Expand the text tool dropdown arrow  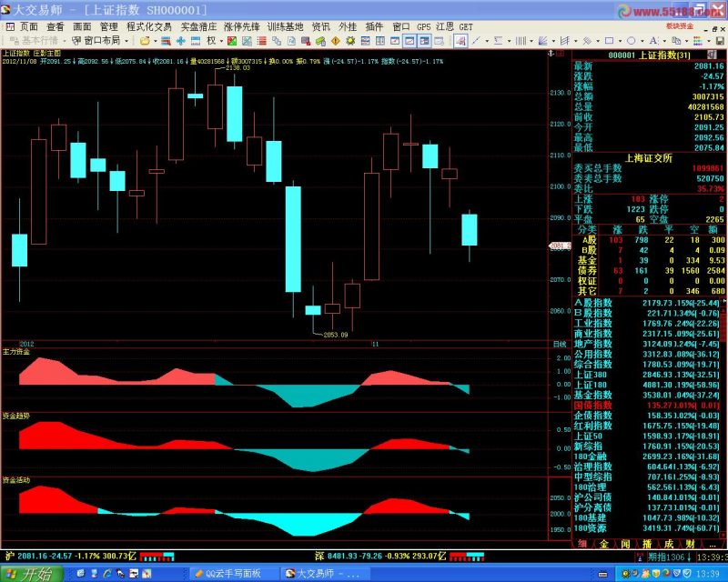664,41
